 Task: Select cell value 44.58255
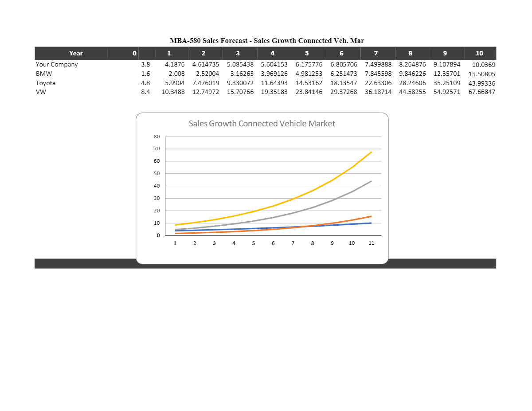412,92
